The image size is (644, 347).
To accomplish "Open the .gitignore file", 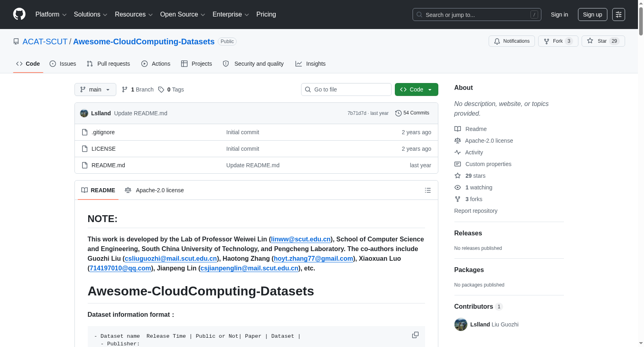I will click(x=103, y=132).
